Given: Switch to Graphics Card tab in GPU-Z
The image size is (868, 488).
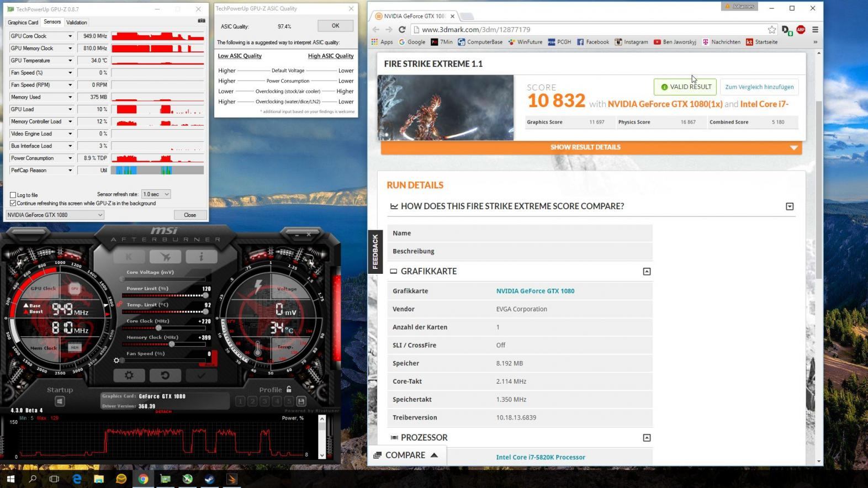Looking at the screenshot, I should [x=23, y=23].
